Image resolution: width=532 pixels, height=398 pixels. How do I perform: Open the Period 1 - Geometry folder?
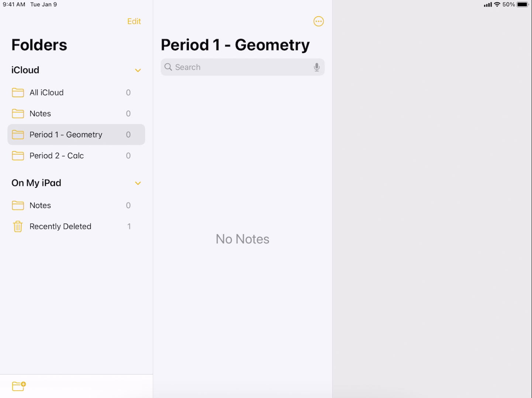(66, 135)
